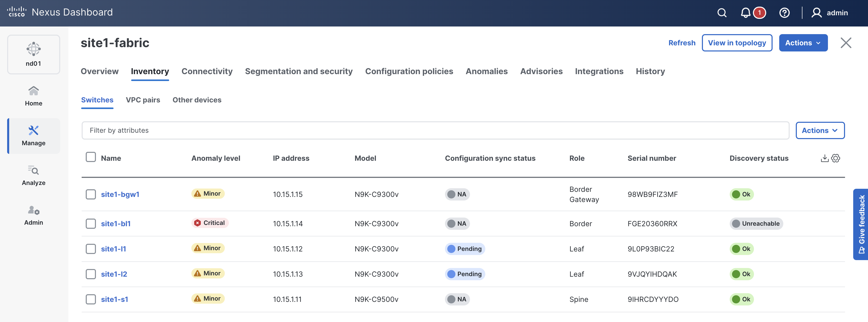Image resolution: width=868 pixels, height=322 pixels.
Task: Tick the checkbox for site1-l2
Action: coord(91,274)
